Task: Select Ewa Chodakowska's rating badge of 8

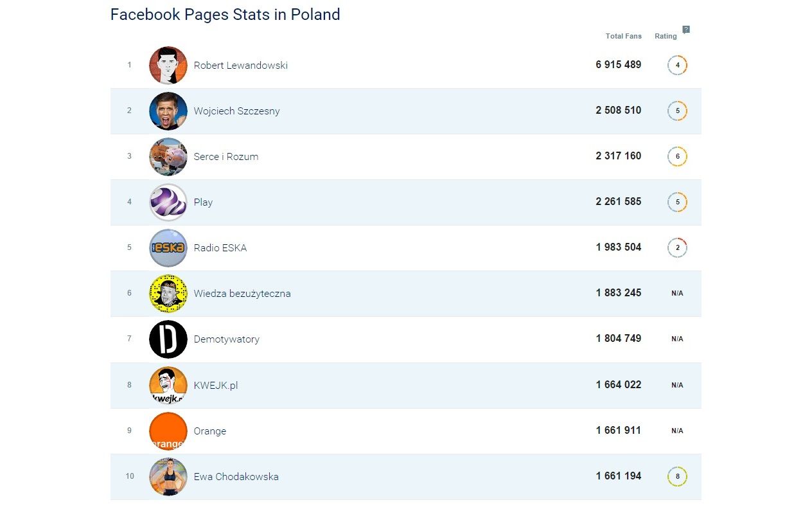Action: pos(677,477)
